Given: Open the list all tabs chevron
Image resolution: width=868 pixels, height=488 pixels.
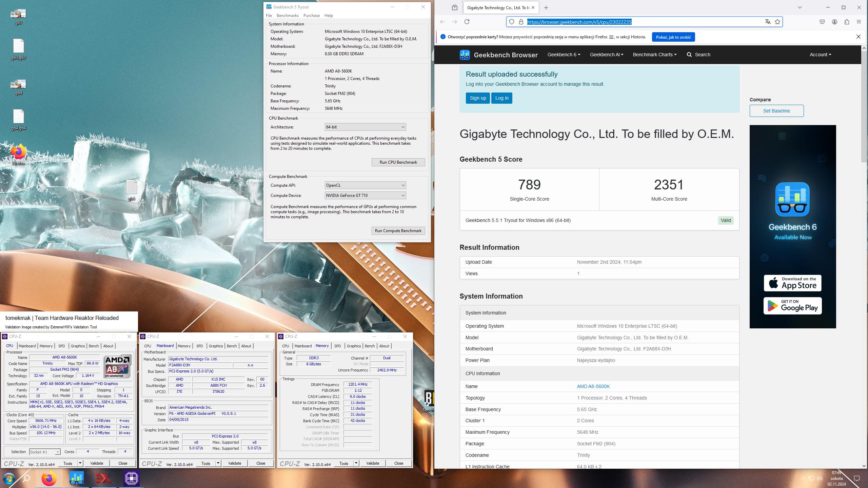Looking at the screenshot, I should (800, 7).
